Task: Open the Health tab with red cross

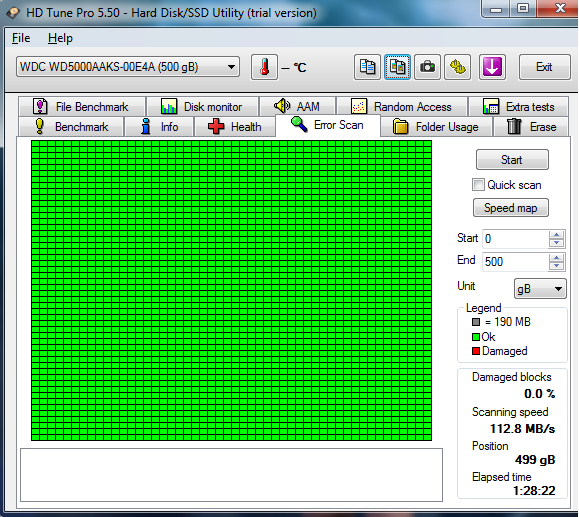Action: (x=235, y=127)
